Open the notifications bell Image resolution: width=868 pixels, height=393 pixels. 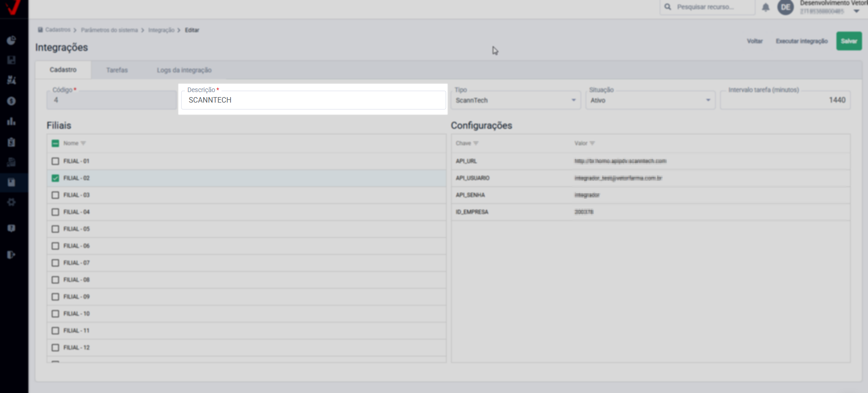[766, 7]
